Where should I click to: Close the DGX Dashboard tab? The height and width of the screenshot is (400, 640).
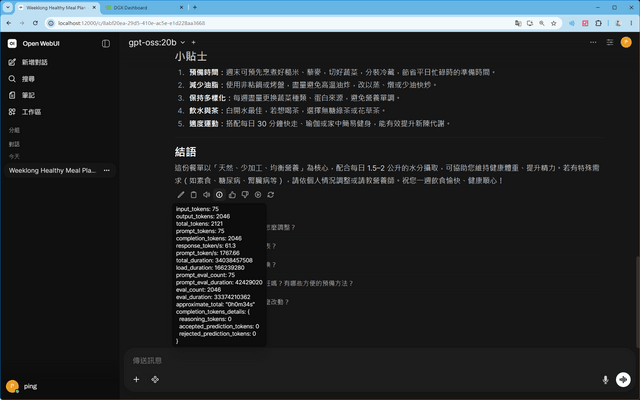pos(182,8)
